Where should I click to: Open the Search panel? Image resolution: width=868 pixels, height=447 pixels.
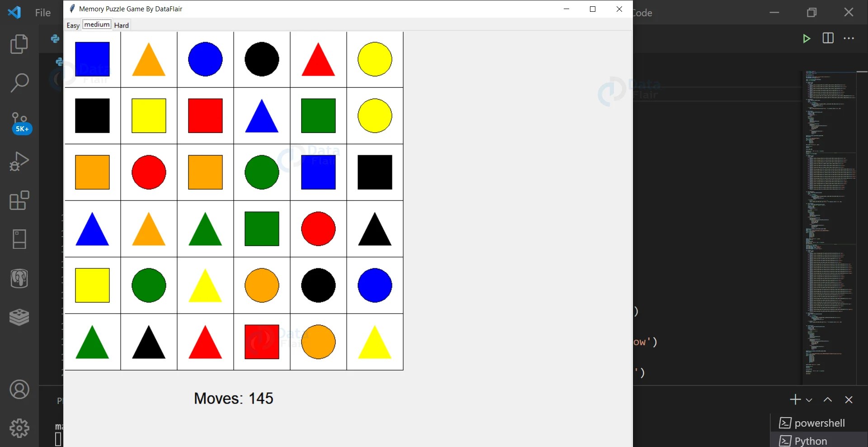click(x=19, y=83)
